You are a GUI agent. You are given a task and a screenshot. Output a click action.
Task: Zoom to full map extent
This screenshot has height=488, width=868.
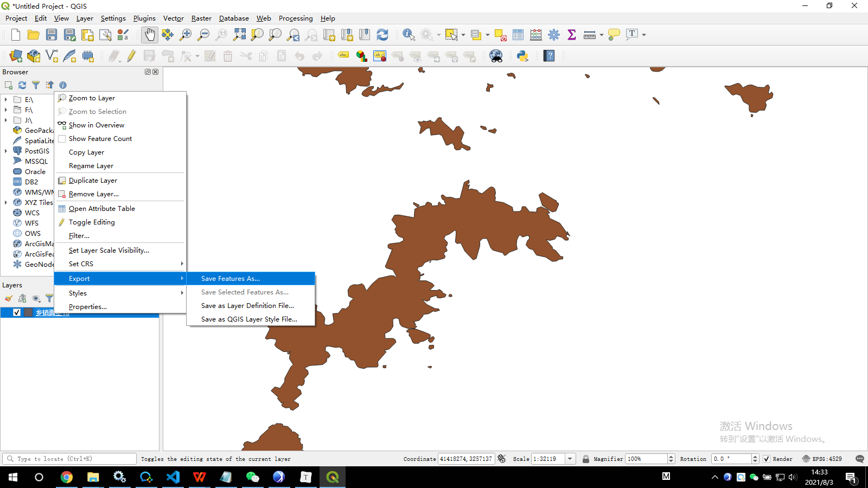239,34
